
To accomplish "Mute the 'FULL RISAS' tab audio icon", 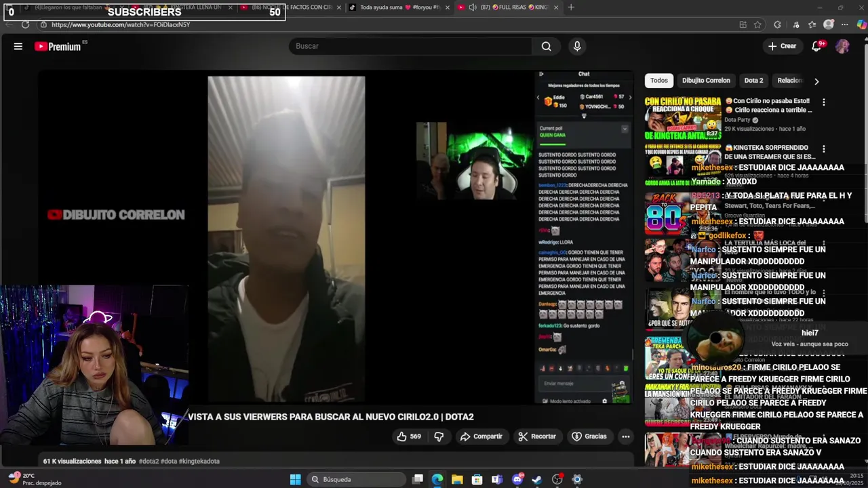I will [473, 7].
